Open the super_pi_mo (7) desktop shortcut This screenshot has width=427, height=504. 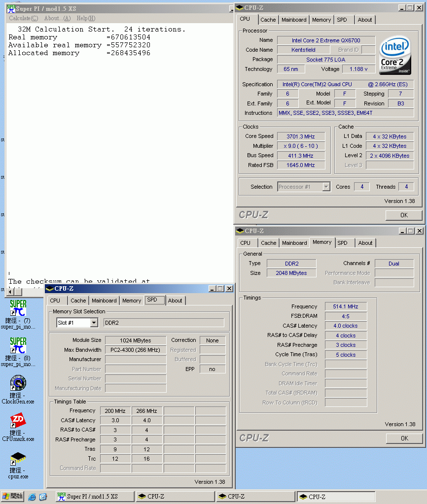point(18,314)
